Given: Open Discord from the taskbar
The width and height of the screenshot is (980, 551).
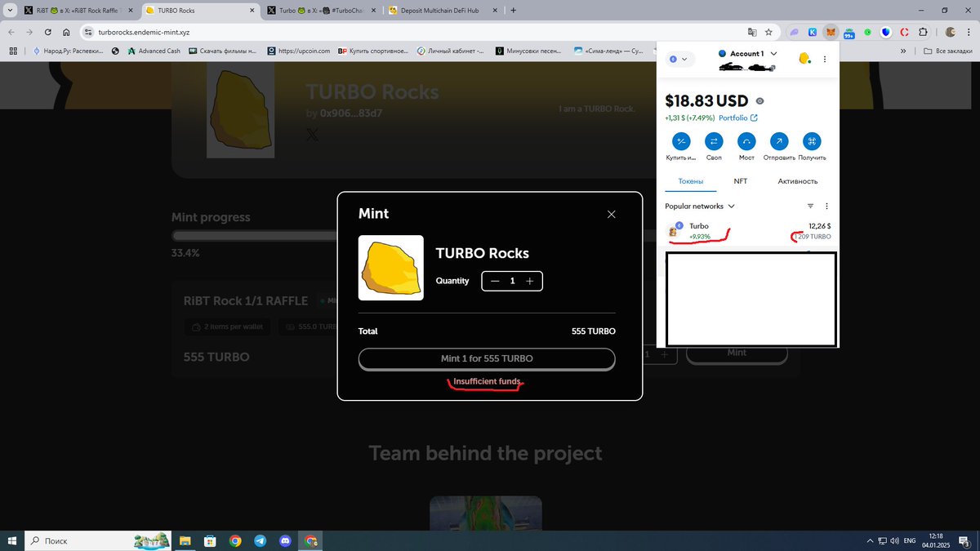Looking at the screenshot, I should coord(285,540).
